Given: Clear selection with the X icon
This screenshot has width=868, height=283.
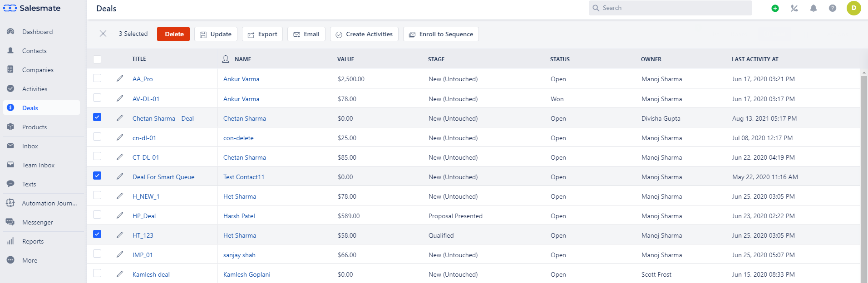Looking at the screenshot, I should (x=103, y=34).
